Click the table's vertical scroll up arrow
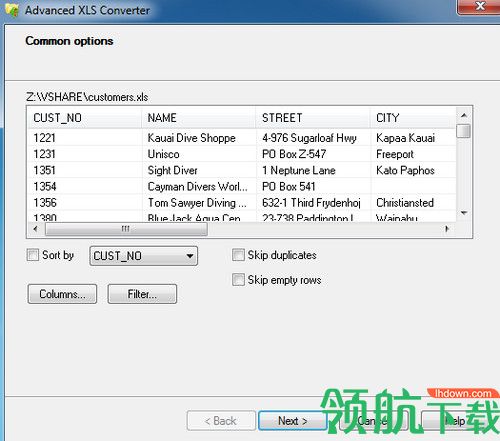 pos(464,115)
